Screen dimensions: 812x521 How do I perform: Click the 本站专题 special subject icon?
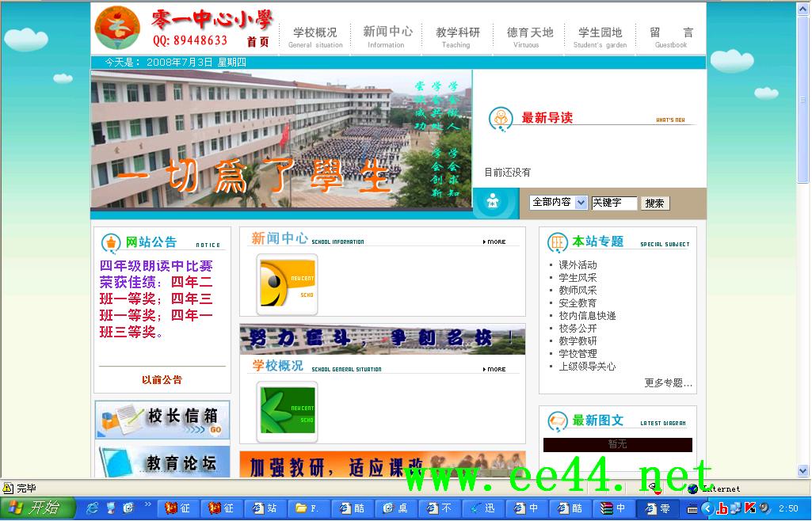pos(557,241)
